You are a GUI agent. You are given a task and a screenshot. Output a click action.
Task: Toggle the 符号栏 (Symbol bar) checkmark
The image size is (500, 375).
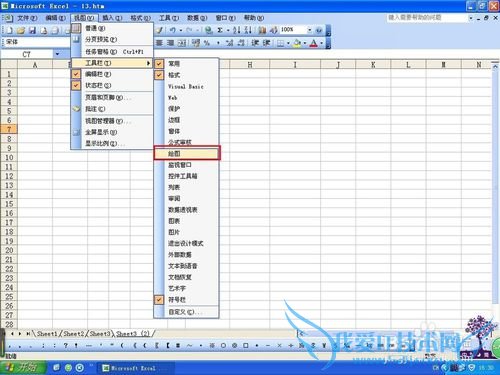pyautogui.click(x=159, y=300)
